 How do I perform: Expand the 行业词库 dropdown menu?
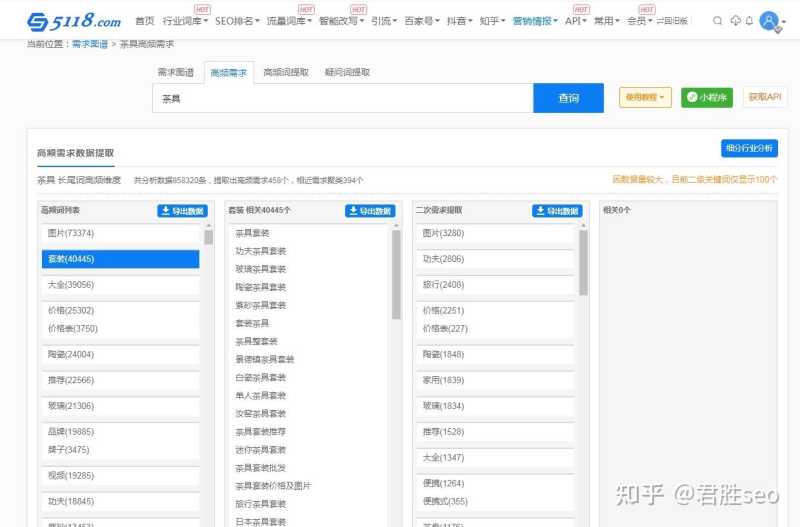(185, 21)
